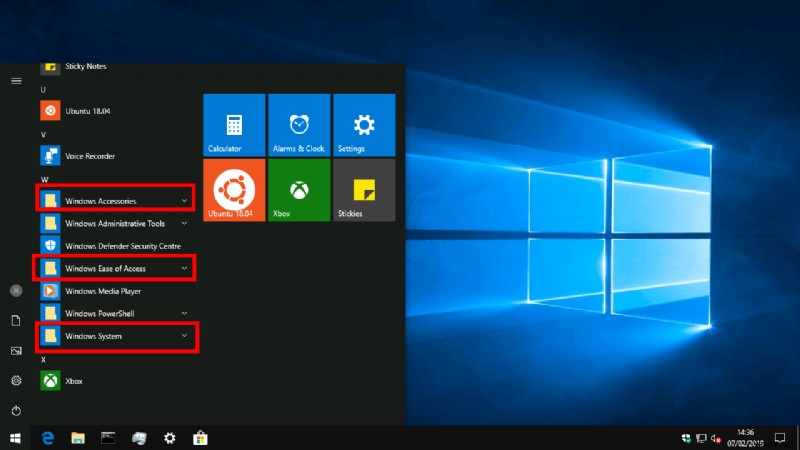Click the Power icon in Start menu
This screenshot has height=450, width=800.
pyautogui.click(x=16, y=410)
